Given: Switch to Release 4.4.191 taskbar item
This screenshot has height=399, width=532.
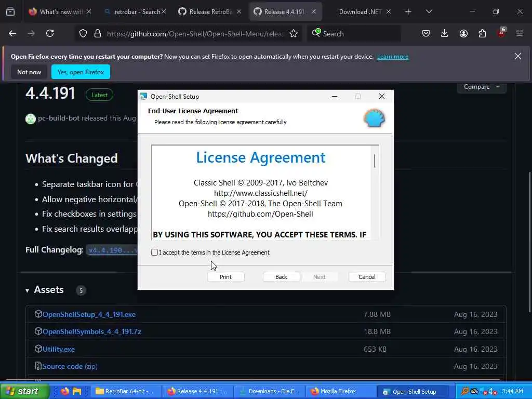Looking at the screenshot, I should coord(198,391).
